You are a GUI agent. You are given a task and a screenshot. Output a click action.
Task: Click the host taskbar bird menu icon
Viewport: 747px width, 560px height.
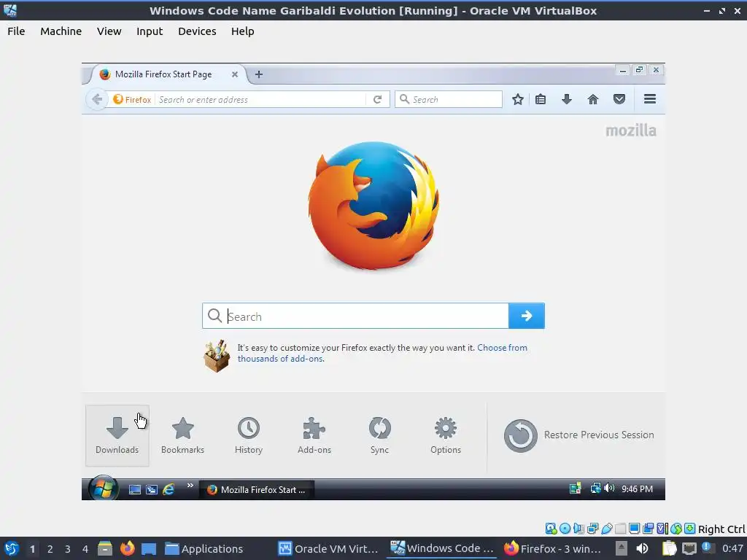(x=10, y=548)
